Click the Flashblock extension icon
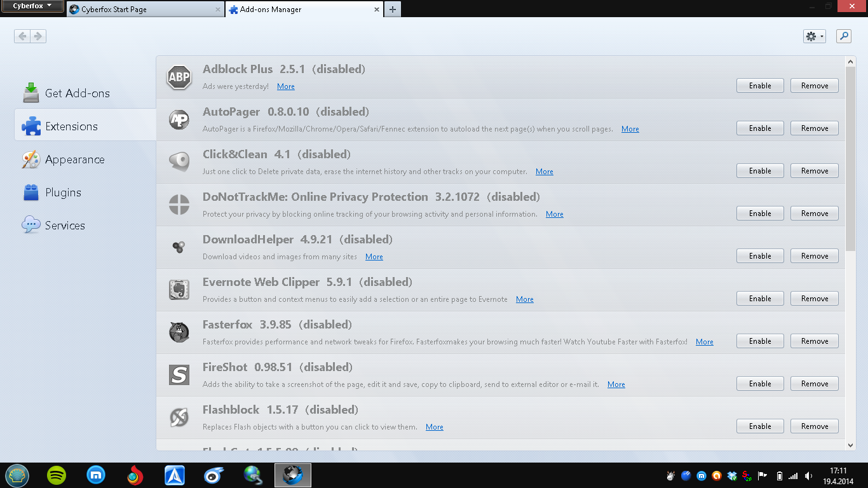The width and height of the screenshot is (868, 488). coord(179,417)
